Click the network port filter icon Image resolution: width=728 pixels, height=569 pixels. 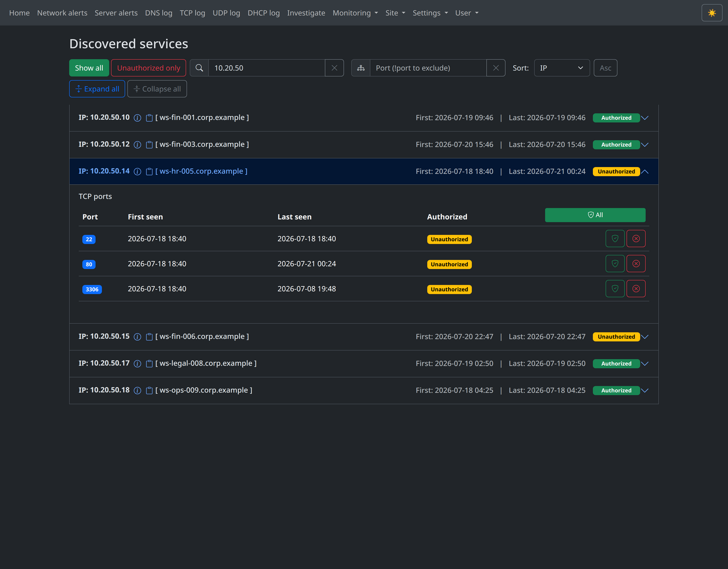[x=361, y=68]
